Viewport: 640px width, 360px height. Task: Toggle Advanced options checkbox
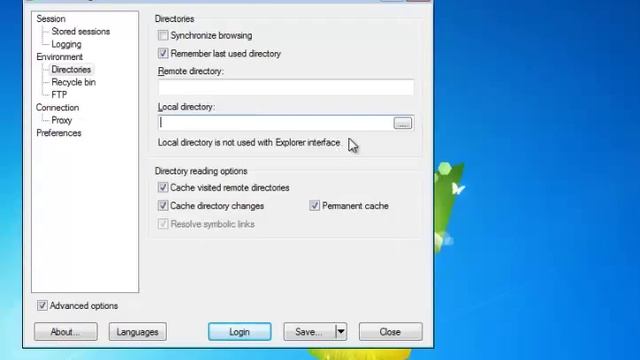(42, 305)
